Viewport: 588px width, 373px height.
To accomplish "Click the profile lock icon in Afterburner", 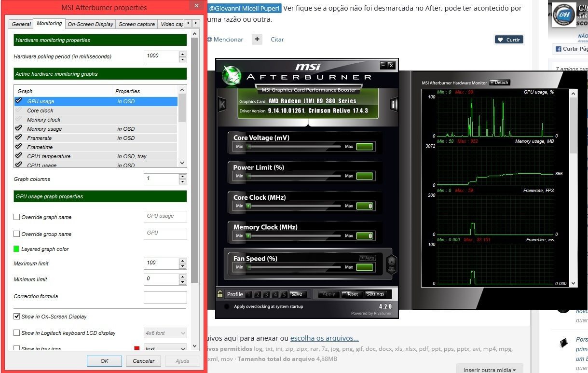I will [x=220, y=294].
